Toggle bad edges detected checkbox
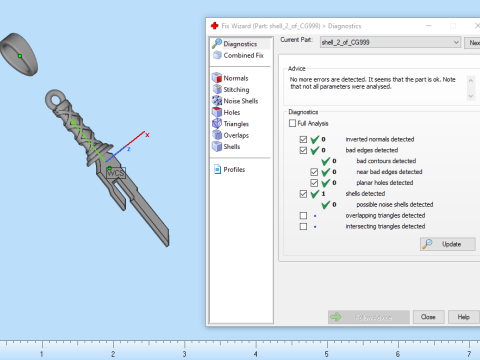This screenshot has height=360, width=480. tap(303, 150)
